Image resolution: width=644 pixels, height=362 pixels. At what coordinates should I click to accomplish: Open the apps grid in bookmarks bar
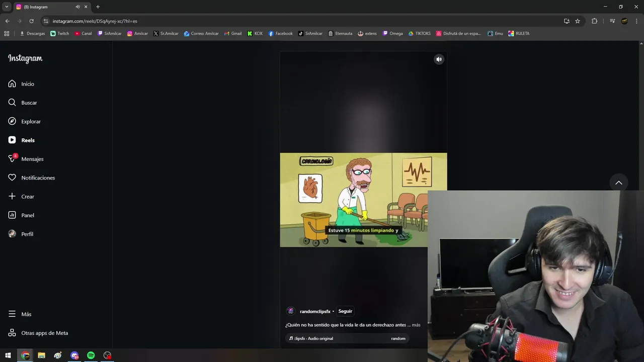pyautogui.click(x=7, y=34)
